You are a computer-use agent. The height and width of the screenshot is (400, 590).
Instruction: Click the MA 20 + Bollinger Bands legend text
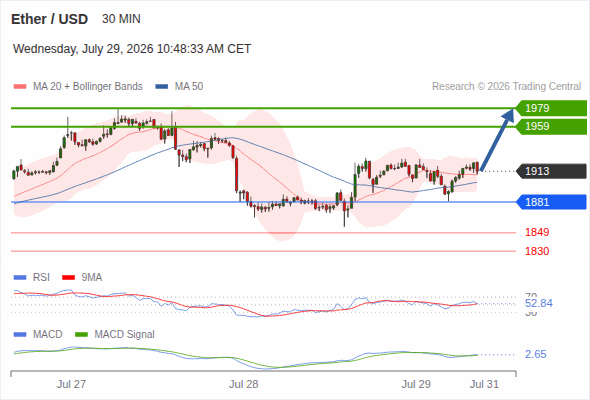[88, 87]
